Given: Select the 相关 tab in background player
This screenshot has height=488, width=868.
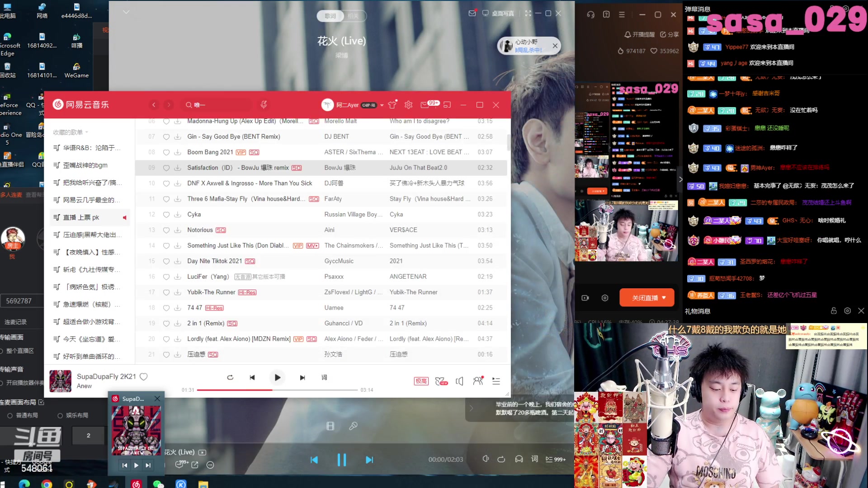Looking at the screenshot, I should pos(353,16).
